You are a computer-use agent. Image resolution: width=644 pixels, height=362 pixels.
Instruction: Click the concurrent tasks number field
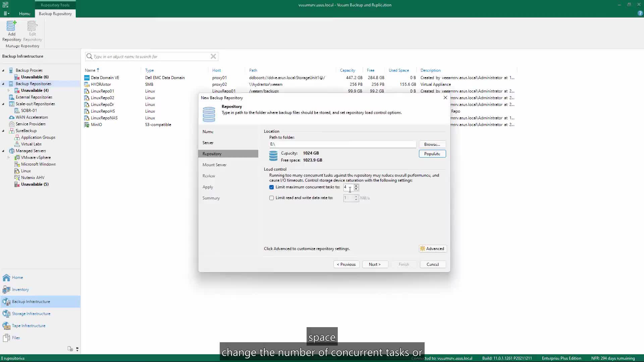click(348, 187)
